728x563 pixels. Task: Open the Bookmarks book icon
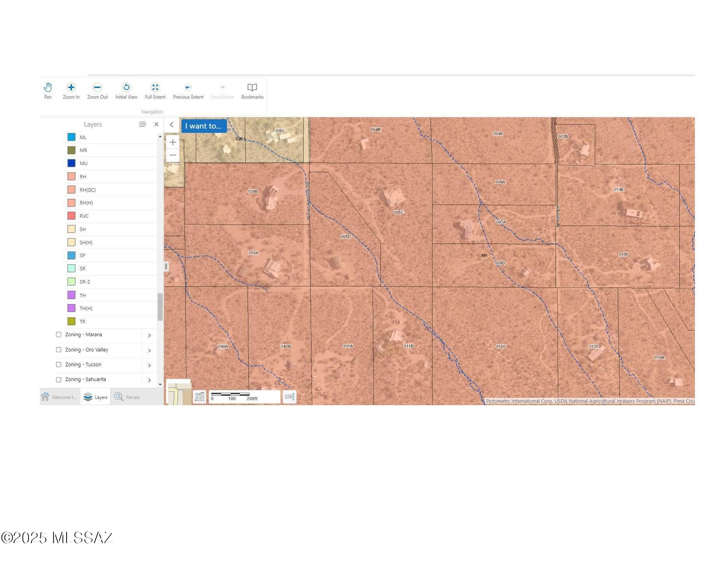[252, 87]
